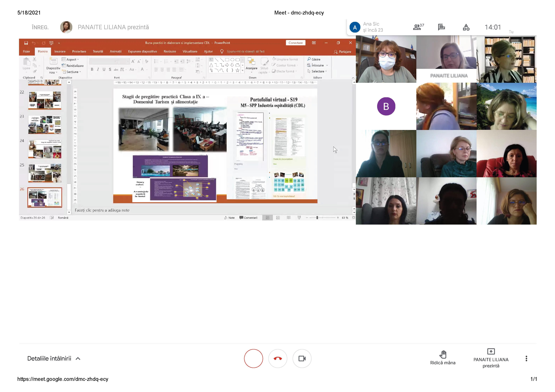Viewport: 555px width, 392px height.
Task: Switch to Slide Sorter view icon
Action: 278,218
